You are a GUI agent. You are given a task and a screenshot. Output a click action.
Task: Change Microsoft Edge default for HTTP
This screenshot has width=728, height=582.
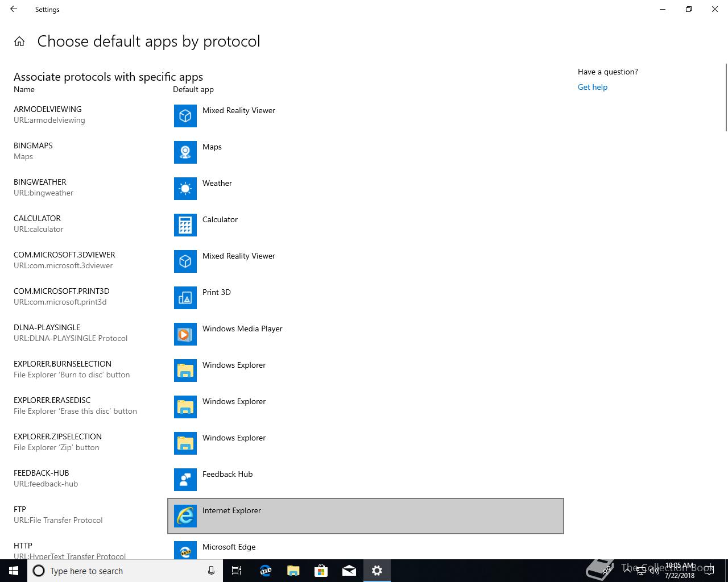[x=229, y=547]
